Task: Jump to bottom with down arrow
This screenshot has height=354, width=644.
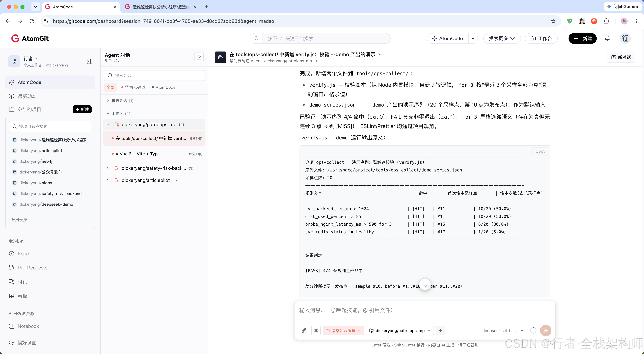Action: tap(425, 284)
